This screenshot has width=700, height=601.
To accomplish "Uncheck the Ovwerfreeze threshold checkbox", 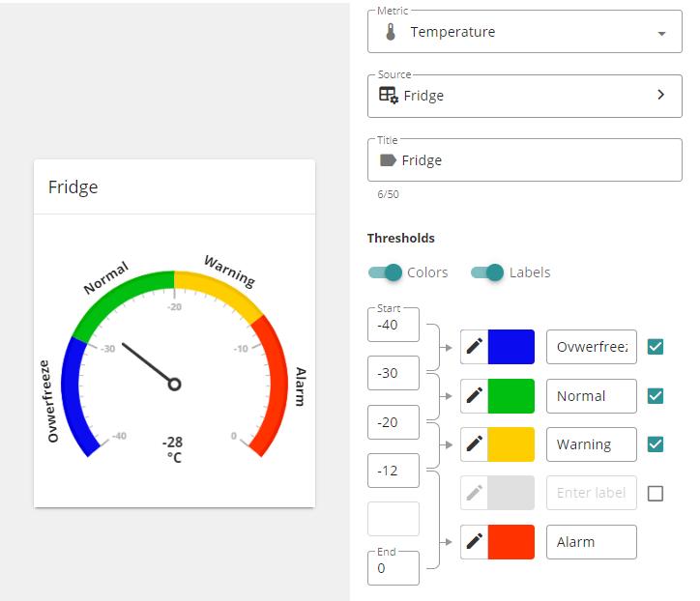I will 656,347.
